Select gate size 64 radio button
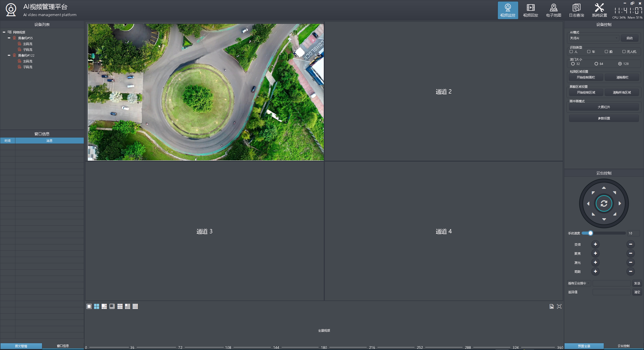Screen dimensions: 644x350 596,64
